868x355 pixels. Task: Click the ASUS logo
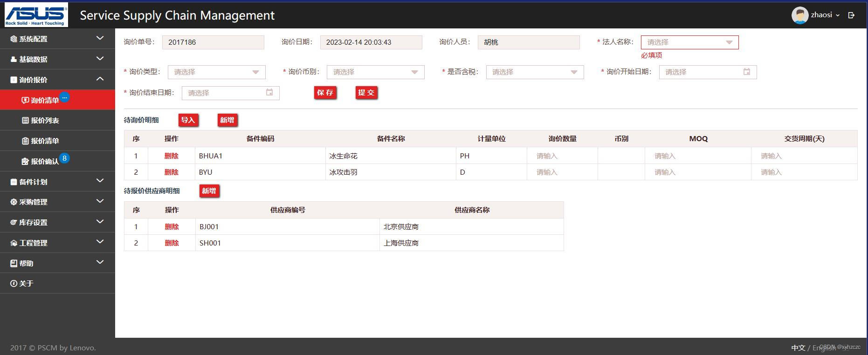[x=36, y=15]
